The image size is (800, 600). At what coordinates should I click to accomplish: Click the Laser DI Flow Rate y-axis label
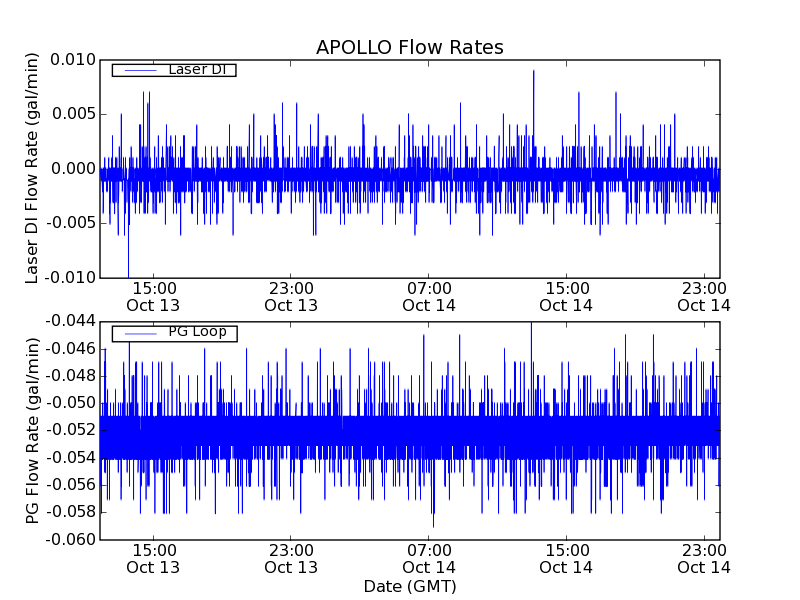[33, 168]
